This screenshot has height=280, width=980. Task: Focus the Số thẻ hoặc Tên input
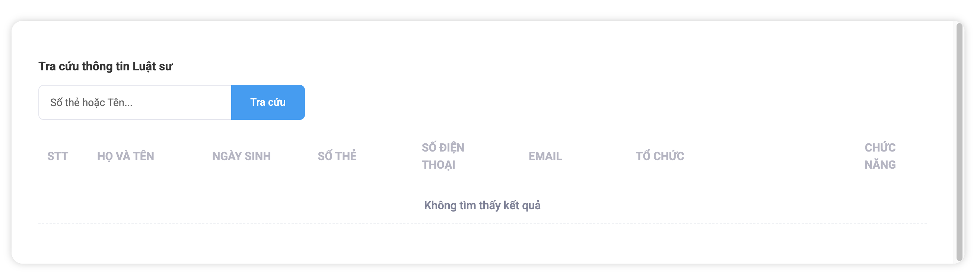click(135, 102)
